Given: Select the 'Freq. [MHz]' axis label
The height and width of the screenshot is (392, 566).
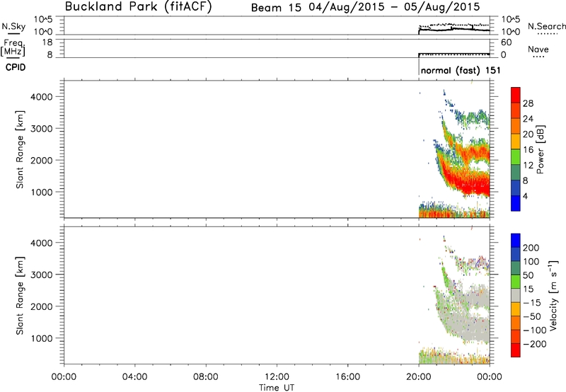Looking at the screenshot, I should (x=13, y=47).
